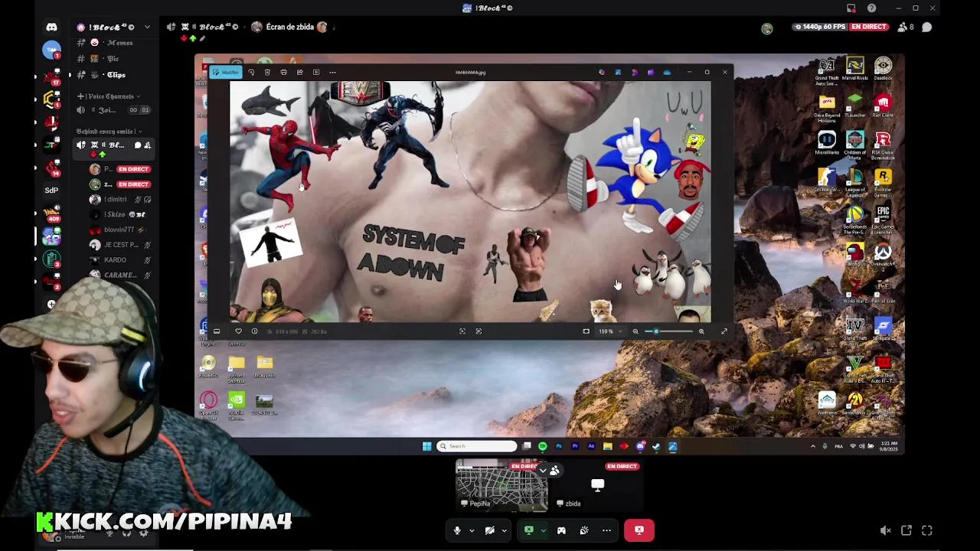Image resolution: width=980 pixels, height=551 pixels.
Task: Enter fullscreen in Photos viewer
Action: coord(724,331)
